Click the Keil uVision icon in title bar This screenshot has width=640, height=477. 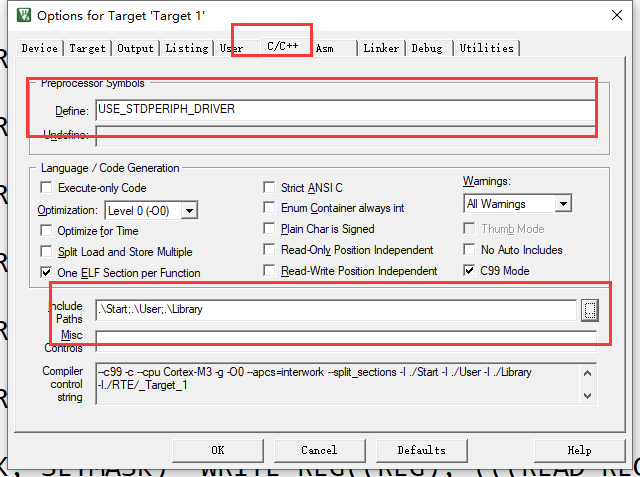(24, 16)
